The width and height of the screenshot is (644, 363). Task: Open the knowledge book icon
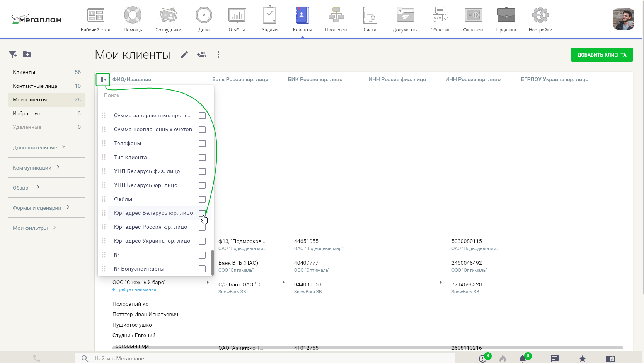click(610, 359)
